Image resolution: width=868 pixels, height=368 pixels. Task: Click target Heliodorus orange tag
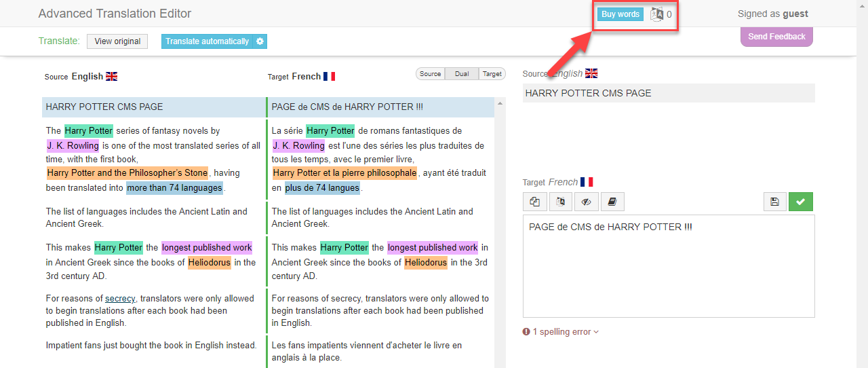[426, 263]
